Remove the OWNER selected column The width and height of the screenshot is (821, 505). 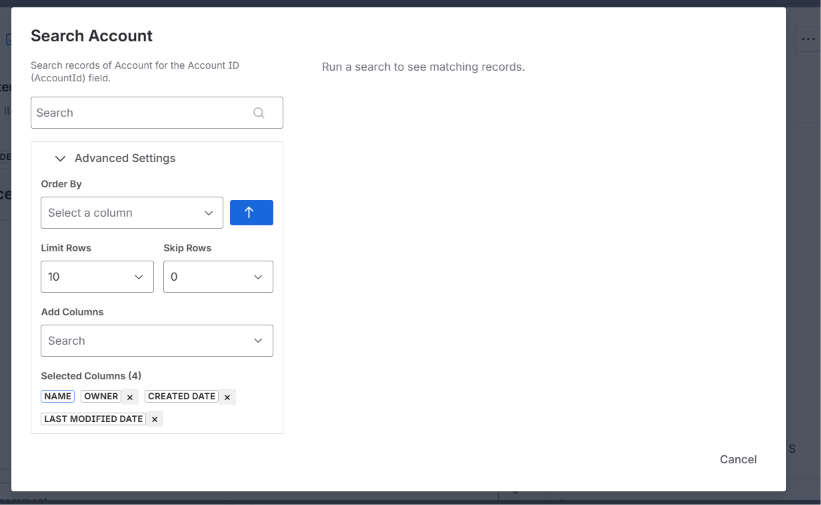point(130,397)
